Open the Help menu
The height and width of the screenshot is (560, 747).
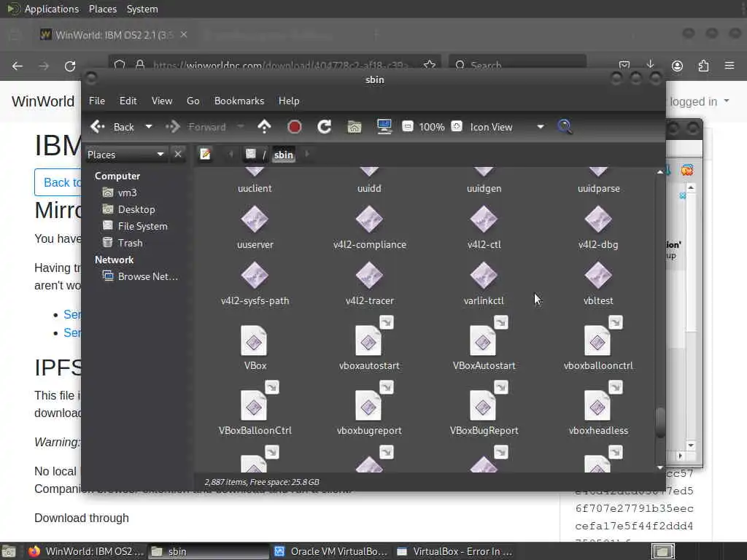point(289,101)
